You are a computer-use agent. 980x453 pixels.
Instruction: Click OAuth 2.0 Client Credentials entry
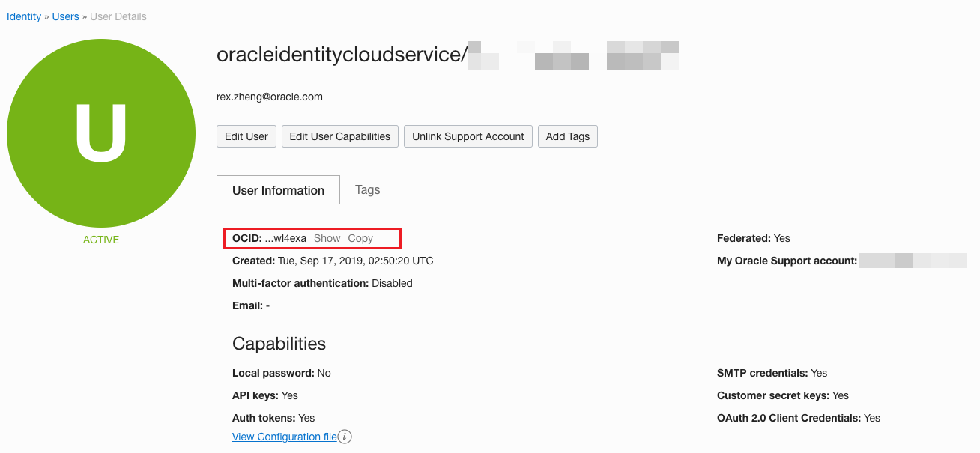(x=799, y=418)
